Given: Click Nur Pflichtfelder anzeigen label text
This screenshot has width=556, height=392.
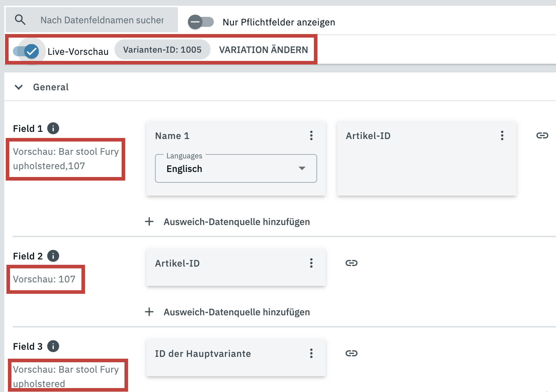Looking at the screenshot, I should click(x=279, y=22).
